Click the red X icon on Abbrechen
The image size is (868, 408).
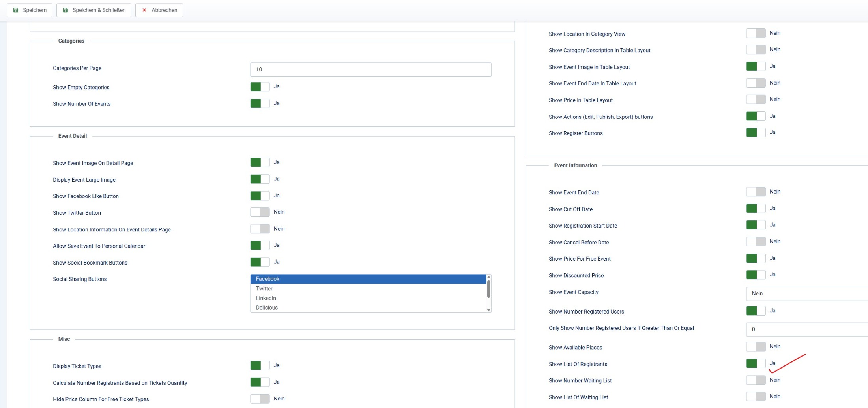point(144,10)
